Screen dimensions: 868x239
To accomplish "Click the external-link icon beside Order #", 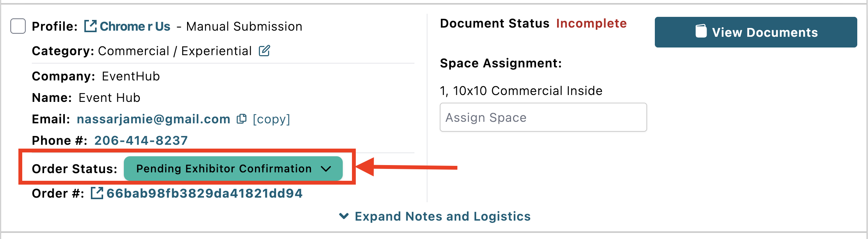I will (97, 193).
